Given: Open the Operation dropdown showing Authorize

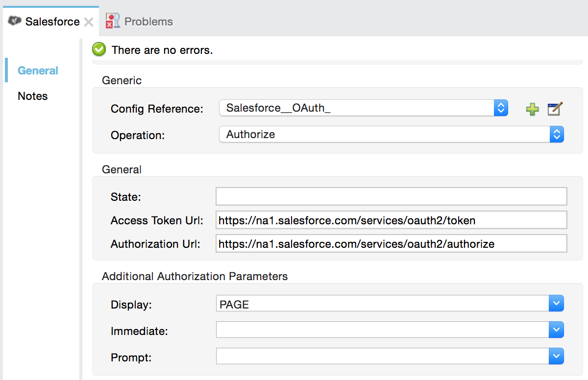Looking at the screenshot, I should pos(557,134).
